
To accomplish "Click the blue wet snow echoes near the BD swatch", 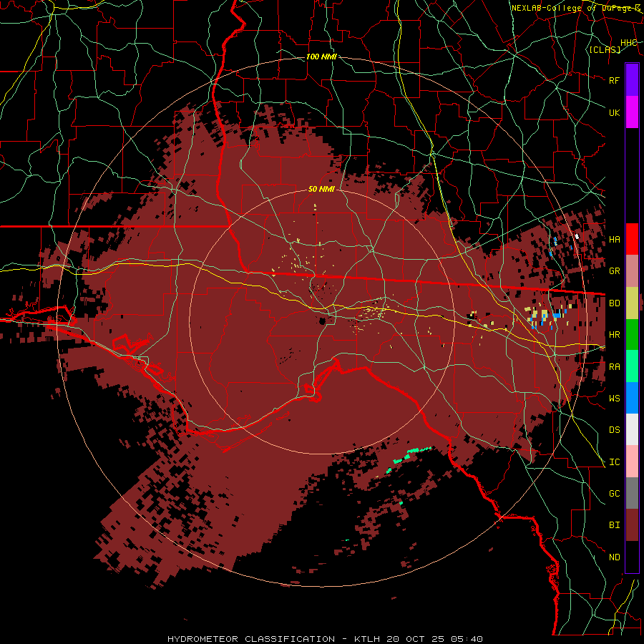I will [x=557, y=316].
